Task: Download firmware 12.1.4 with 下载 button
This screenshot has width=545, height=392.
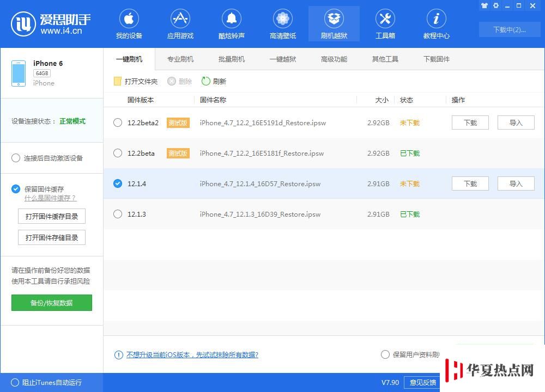Action: pos(470,183)
